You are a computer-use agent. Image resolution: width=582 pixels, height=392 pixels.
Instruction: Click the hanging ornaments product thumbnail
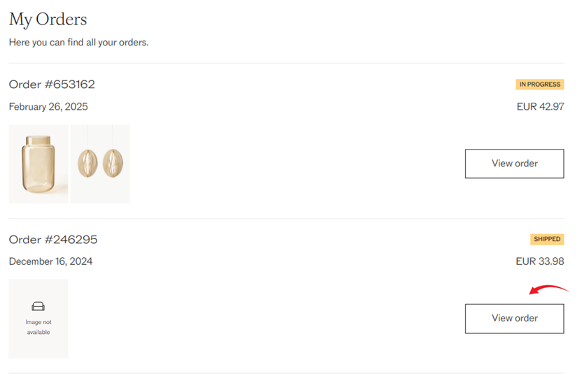point(100,164)
